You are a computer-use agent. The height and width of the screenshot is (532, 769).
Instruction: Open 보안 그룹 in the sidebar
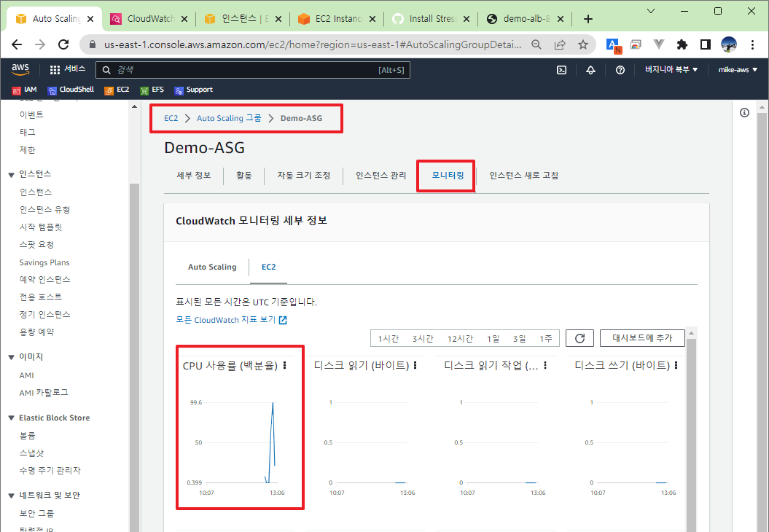tap(36, 513)
